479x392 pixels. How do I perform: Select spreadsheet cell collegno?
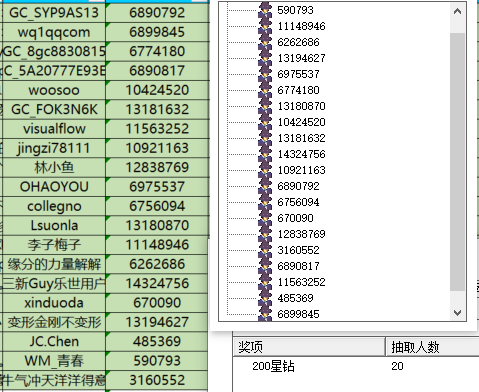54,206
